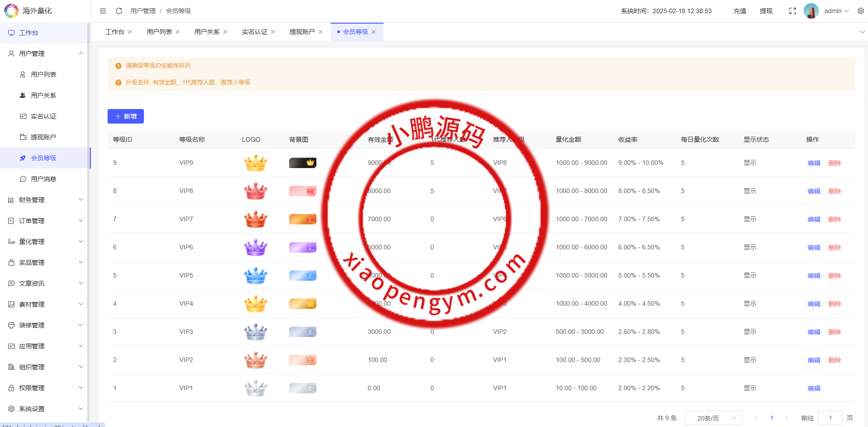Enter fullscreen mode via the expand icon
The image size is (868, 427).
click(x=793, y=11)
